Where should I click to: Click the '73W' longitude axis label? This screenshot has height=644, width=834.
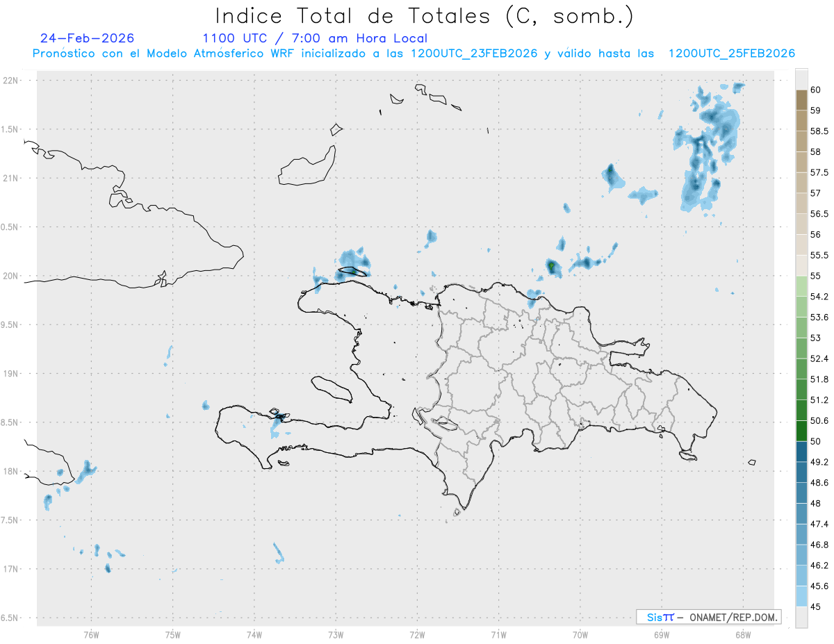click(336, 635)
